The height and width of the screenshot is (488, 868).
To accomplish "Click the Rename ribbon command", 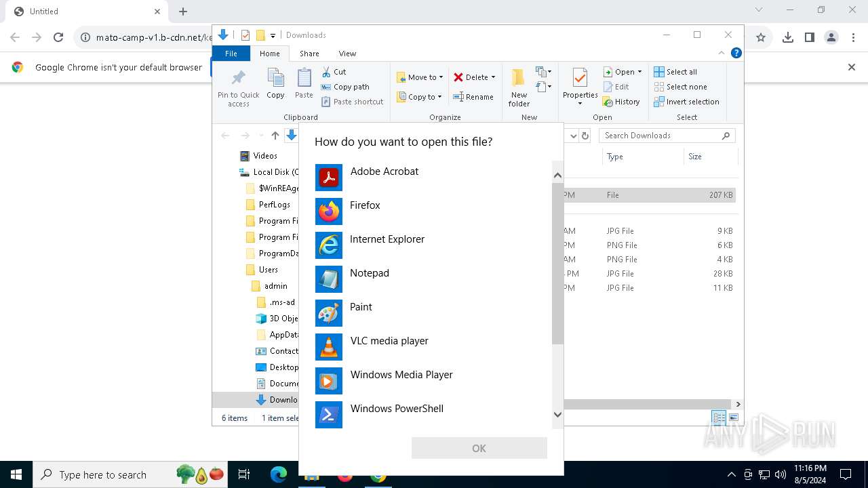I will [473, 97].
